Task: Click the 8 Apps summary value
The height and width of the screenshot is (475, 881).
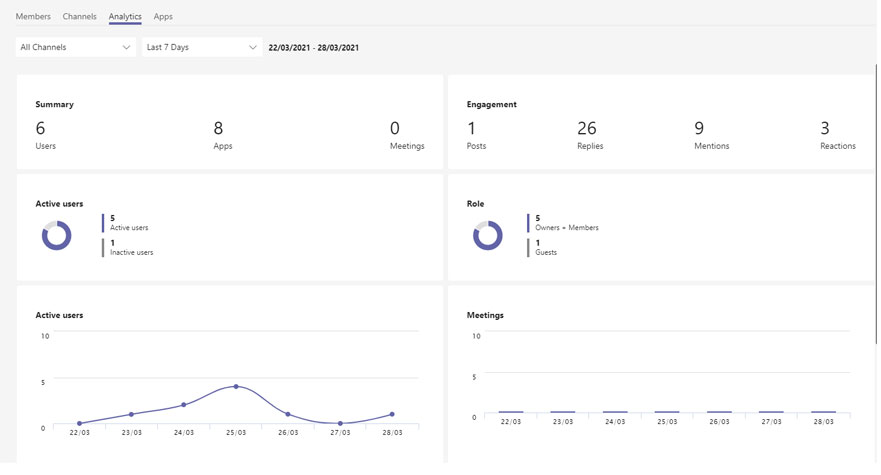Action: [x=222, y=135]
